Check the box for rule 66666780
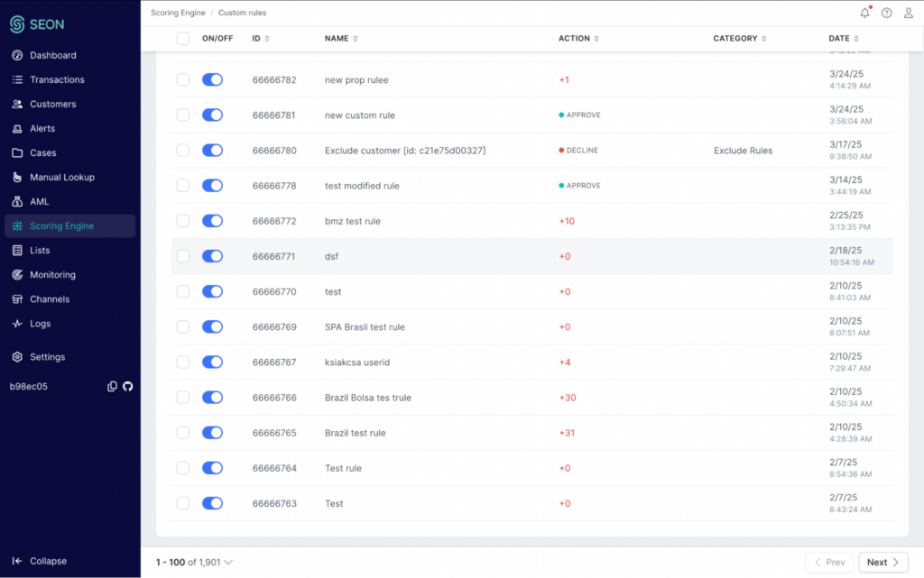 coord(182,150)
